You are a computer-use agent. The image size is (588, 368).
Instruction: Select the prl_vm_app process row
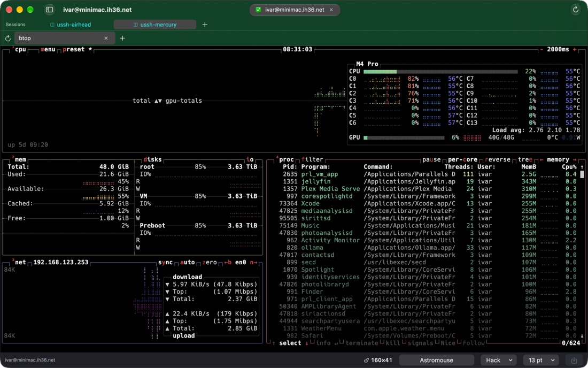428,174
